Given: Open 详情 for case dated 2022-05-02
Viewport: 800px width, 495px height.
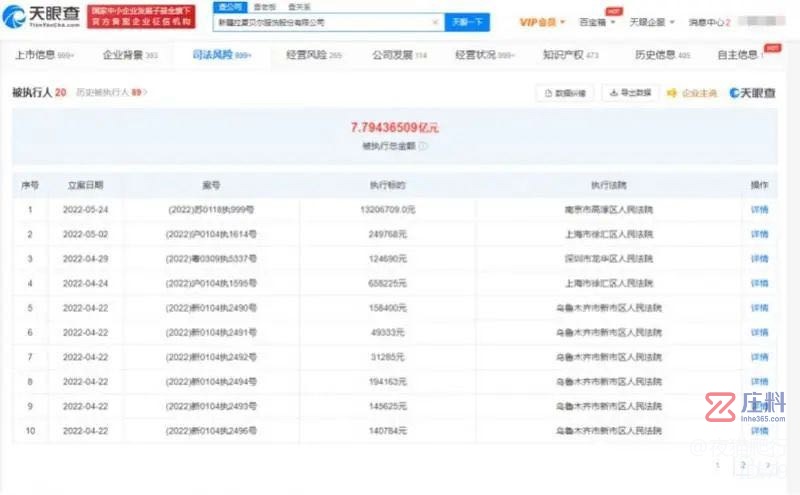Looking at the screenshot, I should coord(759,234).
